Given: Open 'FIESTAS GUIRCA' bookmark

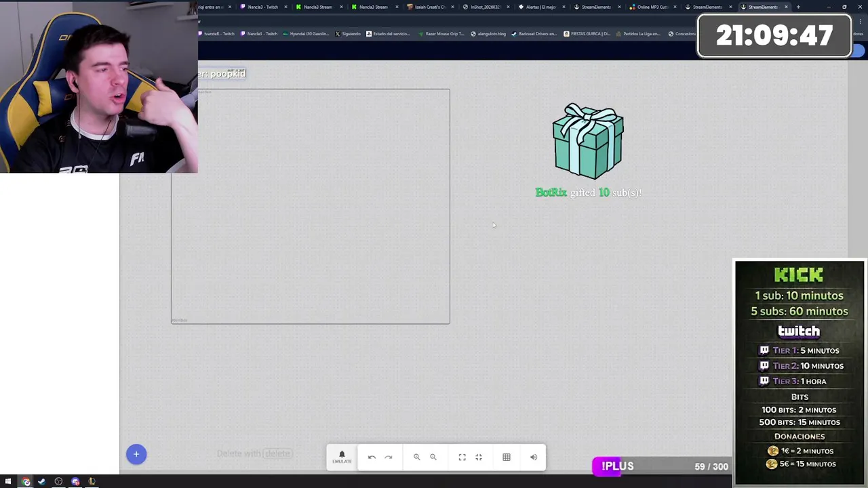Looking at the screenshot, I should point(587,34).
